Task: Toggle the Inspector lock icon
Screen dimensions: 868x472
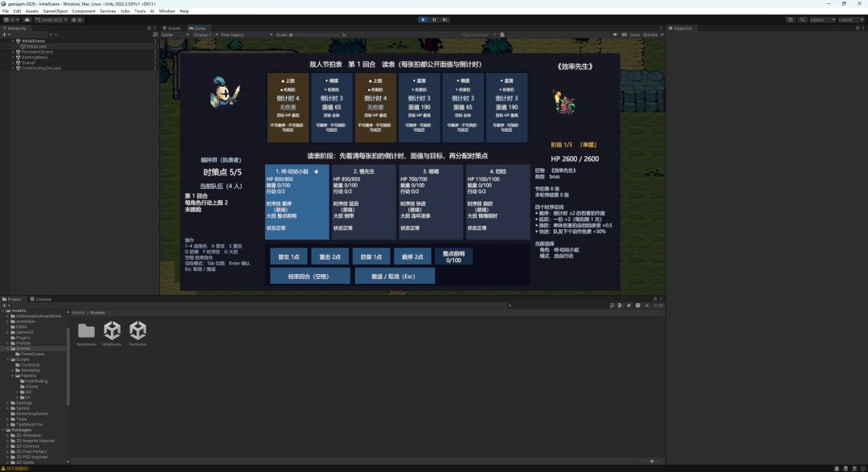Action: point(858,27)
